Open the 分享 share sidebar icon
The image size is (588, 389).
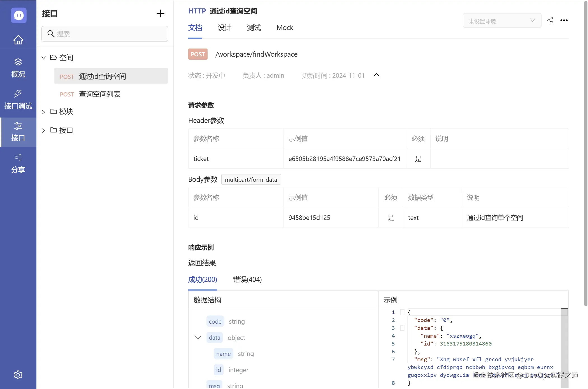[18, 164]
